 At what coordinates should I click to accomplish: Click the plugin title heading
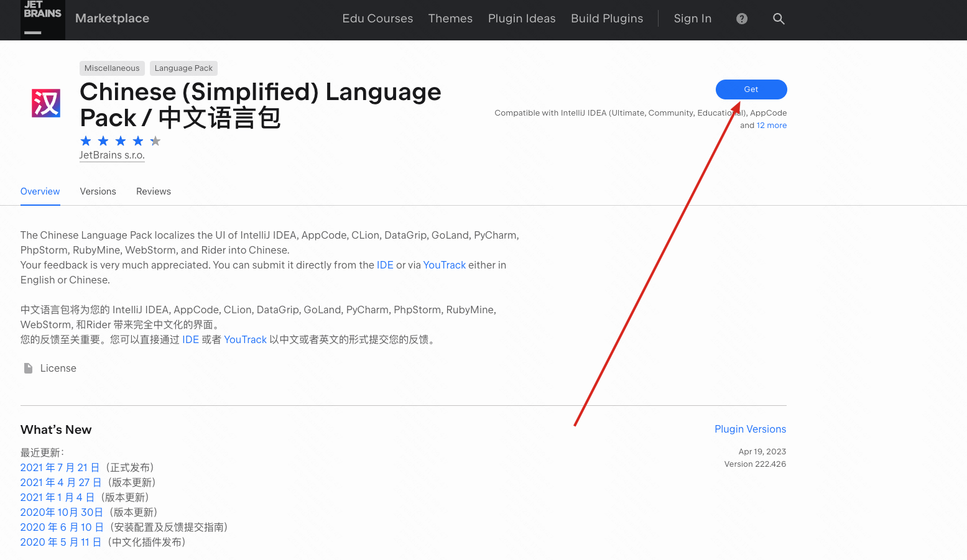pos(261,105)
